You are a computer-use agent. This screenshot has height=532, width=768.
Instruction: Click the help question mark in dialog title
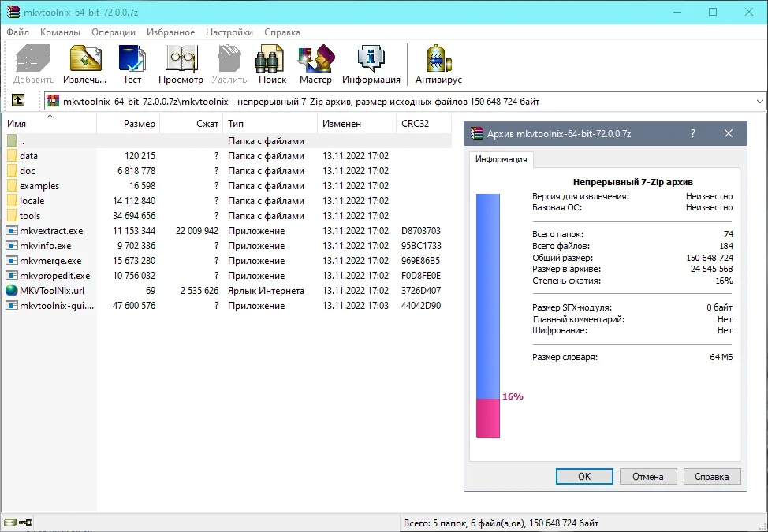pyautogui.click(x=692, y=133)
